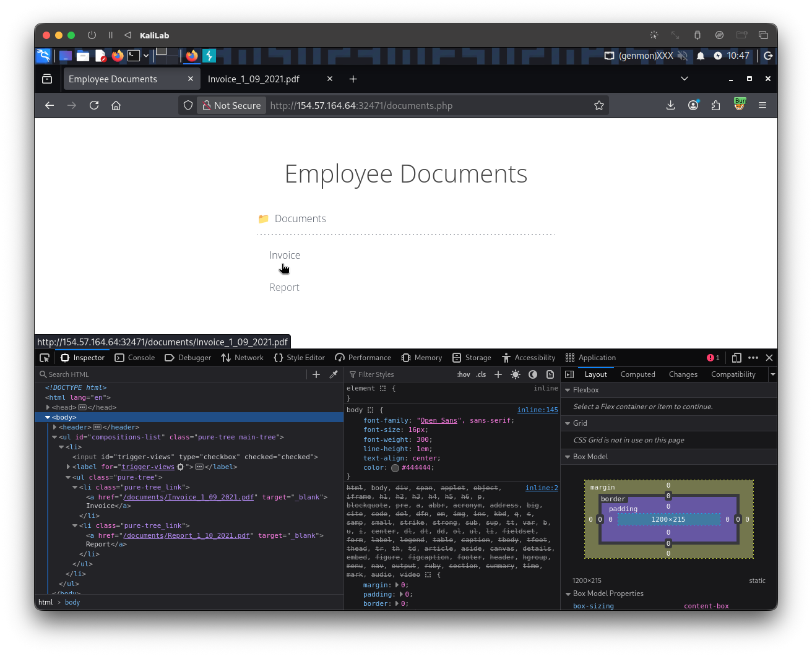The image size is (812, 656).
Task: Toggle the .cls class editor panel
Action: click(481, 374)
